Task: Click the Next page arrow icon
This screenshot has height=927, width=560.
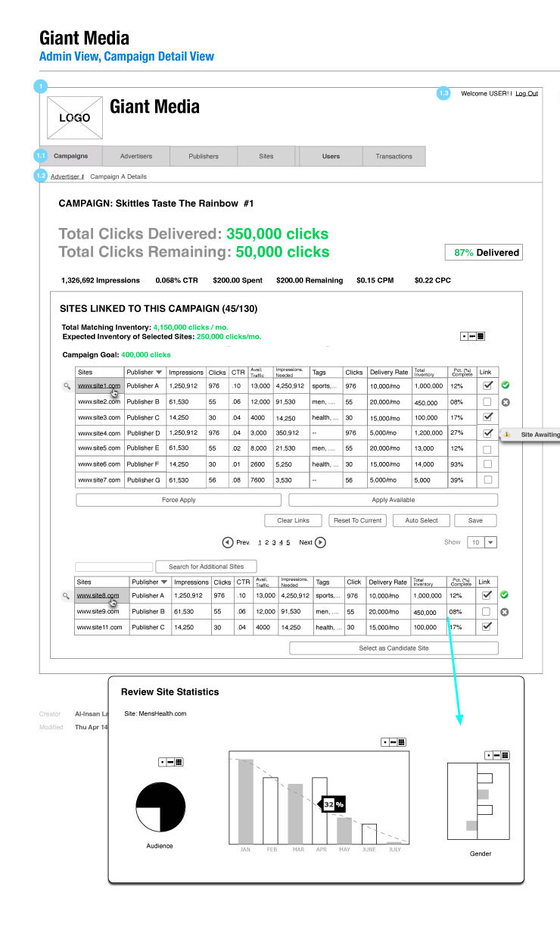Action: tap(320, 542)
